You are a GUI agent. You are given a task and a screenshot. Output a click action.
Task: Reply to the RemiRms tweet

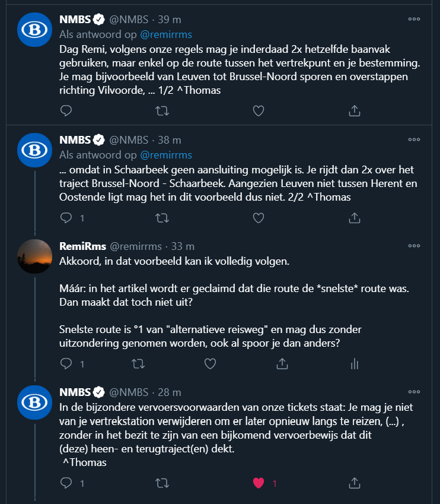coord(66,363)
